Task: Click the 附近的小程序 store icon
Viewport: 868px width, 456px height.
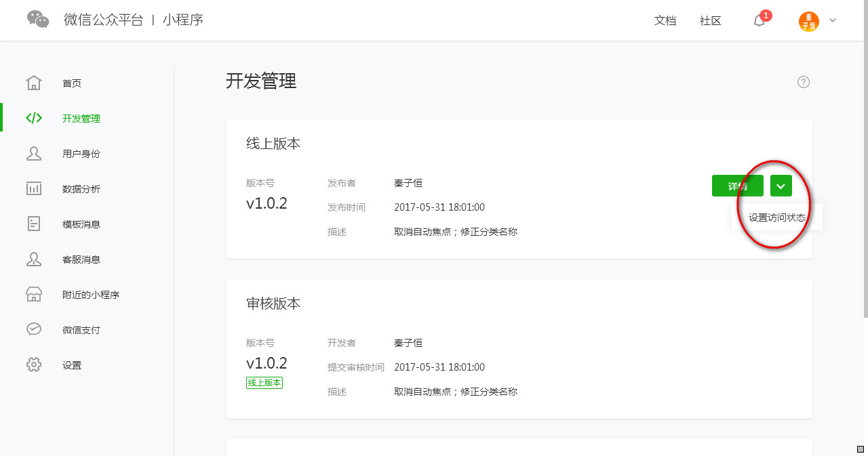Action: (x=34, y=294)
